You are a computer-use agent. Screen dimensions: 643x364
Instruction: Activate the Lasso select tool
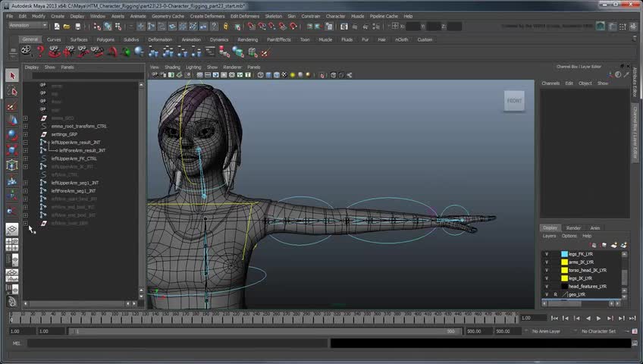coord(12,91)
